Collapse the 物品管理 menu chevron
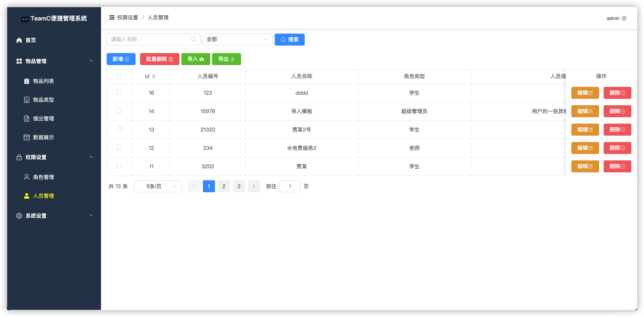 pos(91,61)
